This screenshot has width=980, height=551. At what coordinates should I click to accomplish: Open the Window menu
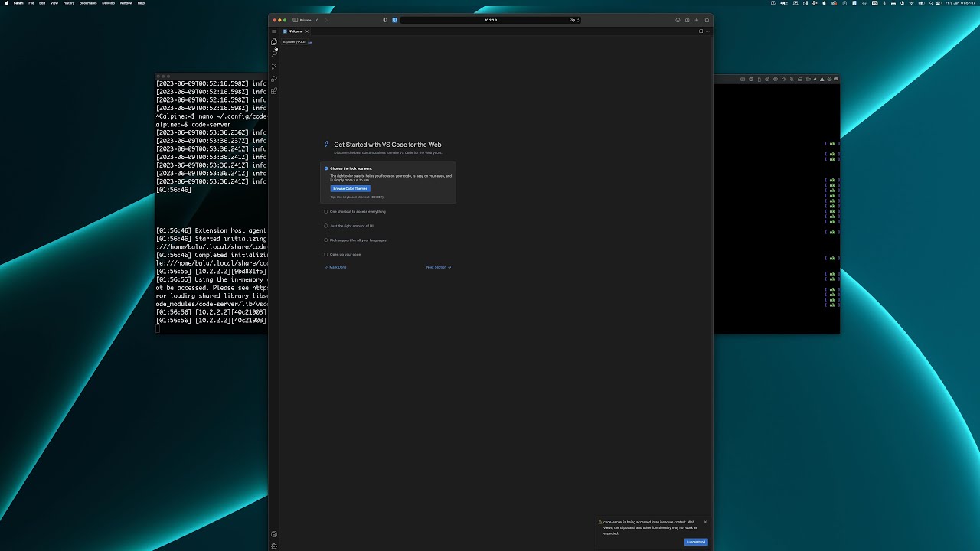[x=126, y=3]
